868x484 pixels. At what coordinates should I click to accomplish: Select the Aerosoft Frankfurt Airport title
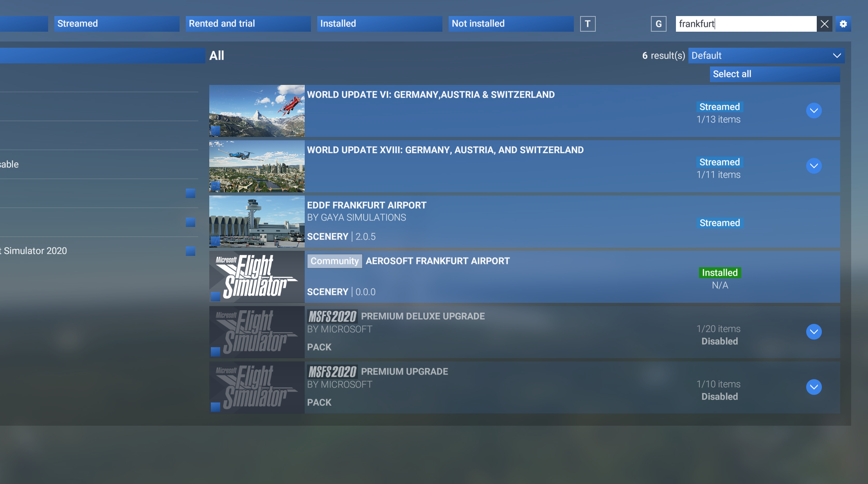click(438, 261)
